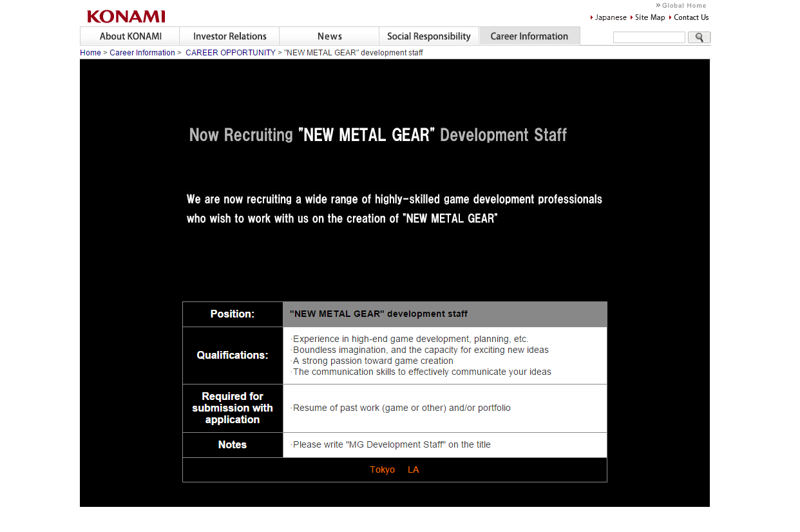Click the Notes table header cell
Viewport: 800px width, 532px height.
click(x=233, y=445)
